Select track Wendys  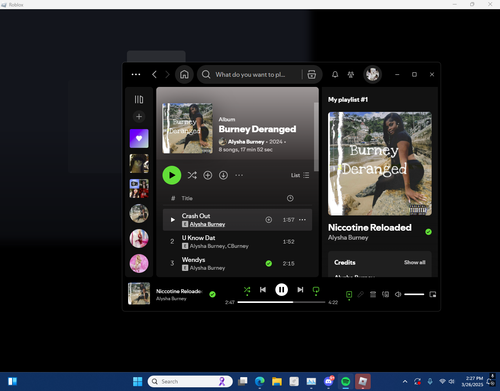pyautogui.click(x=237, y=263)
